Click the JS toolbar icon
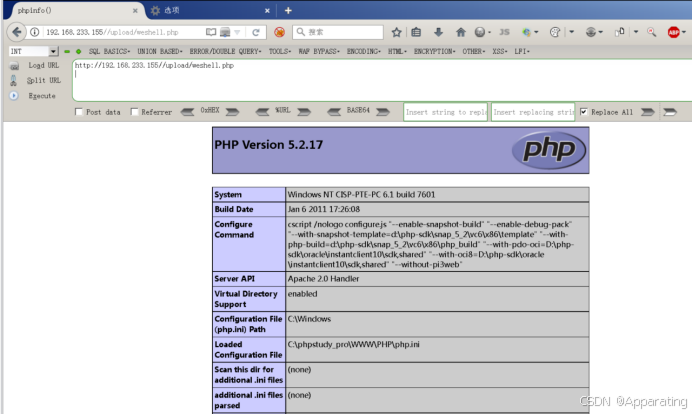This screenshot has height=415, width=692. (x=504, y=32)
